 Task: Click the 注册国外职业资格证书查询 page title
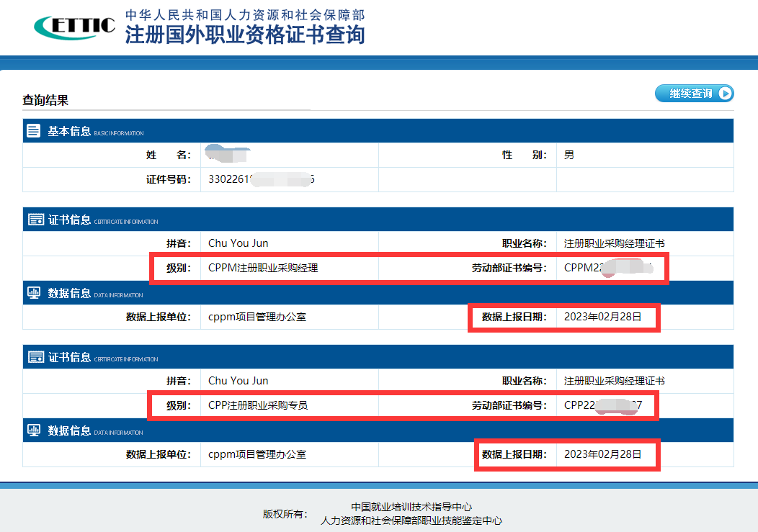click(x=245, y=35)
